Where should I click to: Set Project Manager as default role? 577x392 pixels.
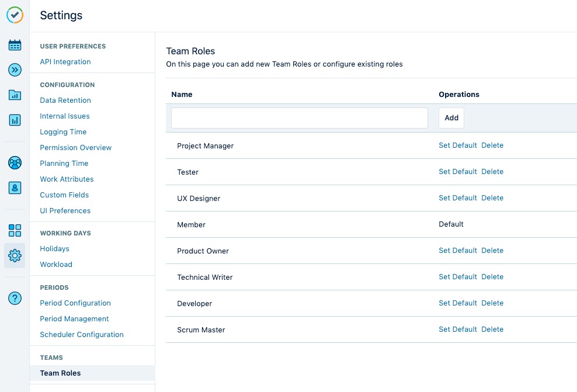tap(458, 145)
